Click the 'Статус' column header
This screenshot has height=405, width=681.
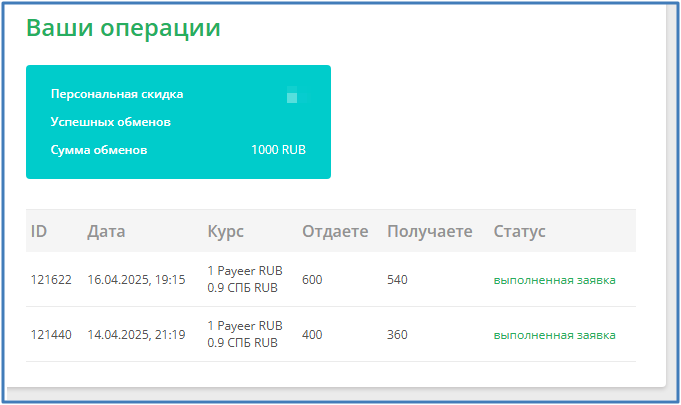coord(519,232)
